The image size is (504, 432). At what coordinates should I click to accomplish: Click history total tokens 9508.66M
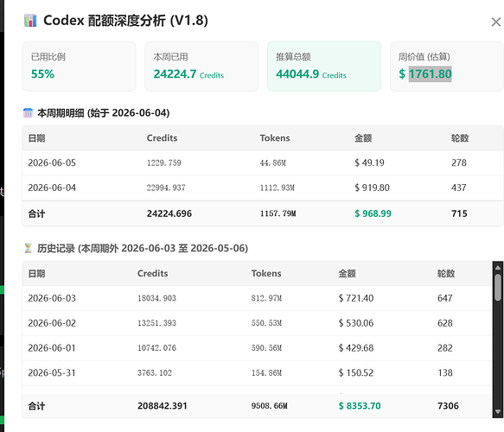pyautogui.click(x=270, y=406)
